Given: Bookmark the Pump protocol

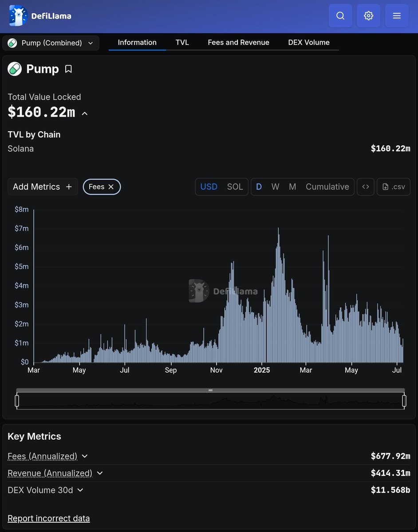Looking at the screenshot, I should pyautogui.click(x=68, y=69).
